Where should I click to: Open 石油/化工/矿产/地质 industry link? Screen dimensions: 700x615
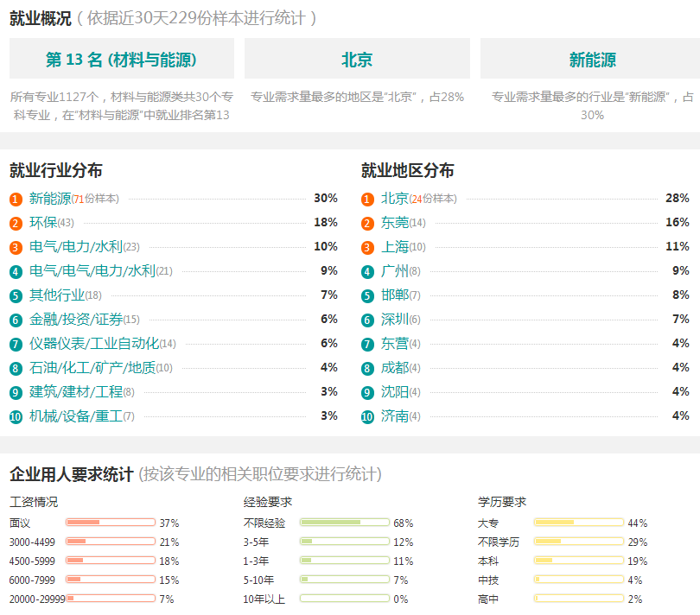tap(92, 368)
